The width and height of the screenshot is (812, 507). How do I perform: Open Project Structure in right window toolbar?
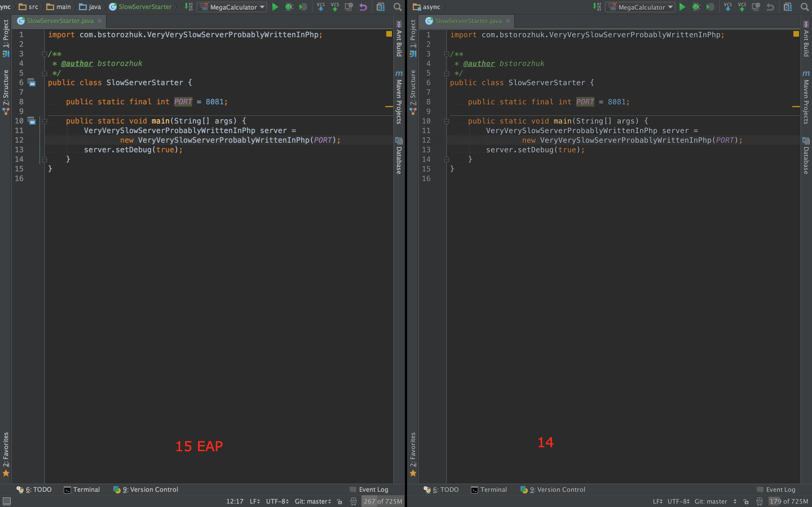click(x=787, y=7)
